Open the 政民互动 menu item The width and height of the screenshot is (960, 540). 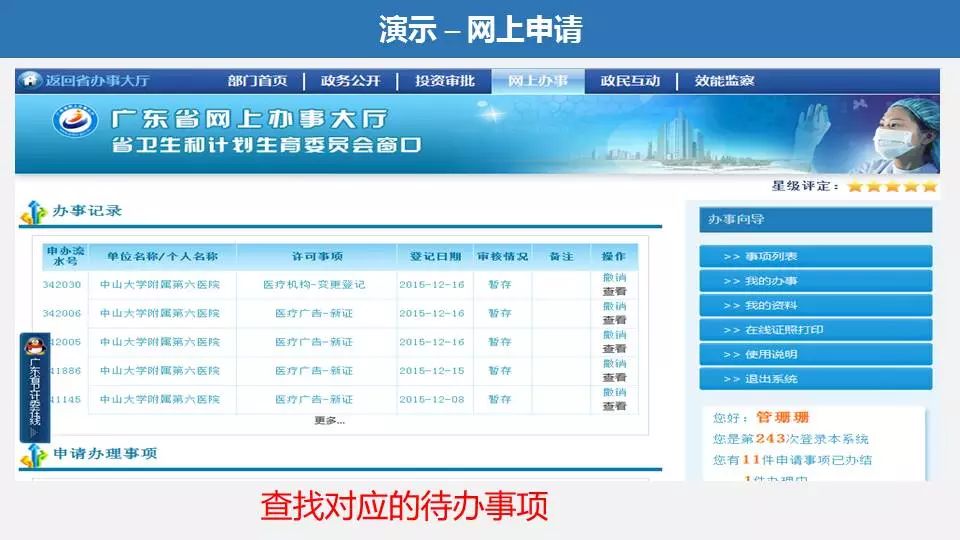(x=631, y=81)
